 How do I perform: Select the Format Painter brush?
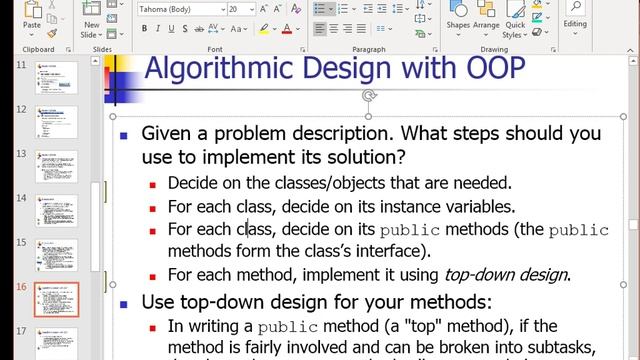(52, 33)
